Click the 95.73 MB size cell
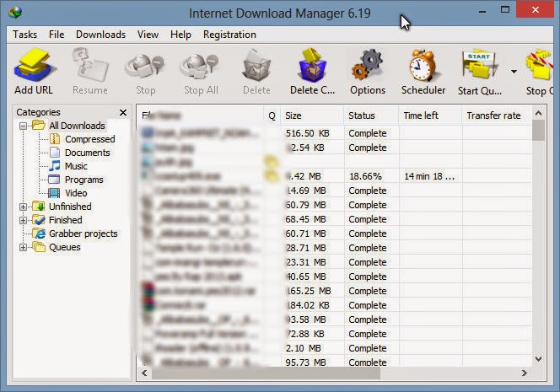The image size is (560, 392). coord(305,362)
